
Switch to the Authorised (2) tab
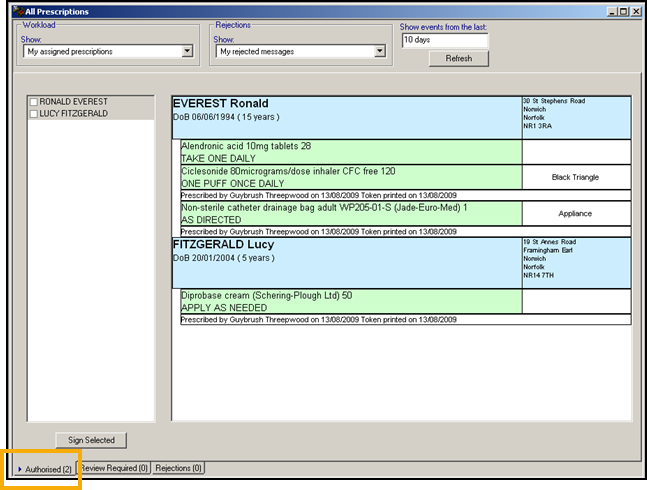44,468
